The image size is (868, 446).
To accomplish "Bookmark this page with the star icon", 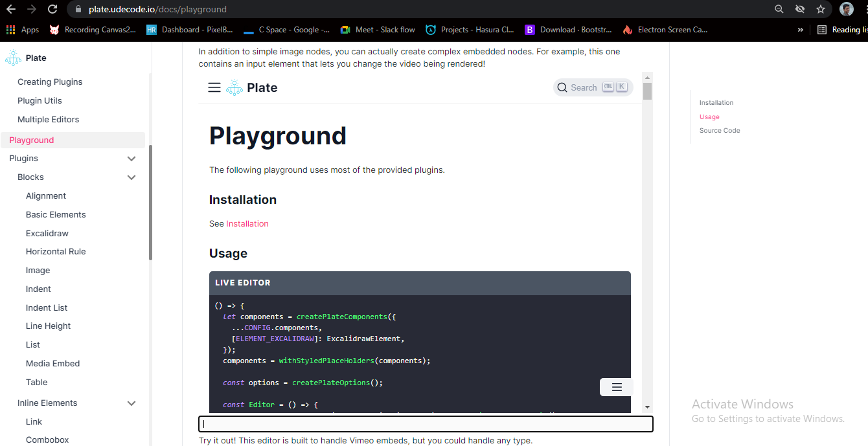I will click(x=821, y=10).
